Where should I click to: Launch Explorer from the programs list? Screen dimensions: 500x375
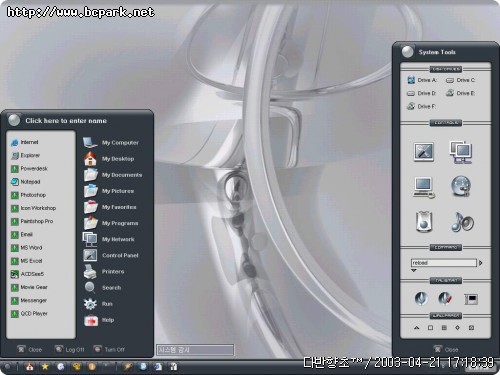point(25,155)
